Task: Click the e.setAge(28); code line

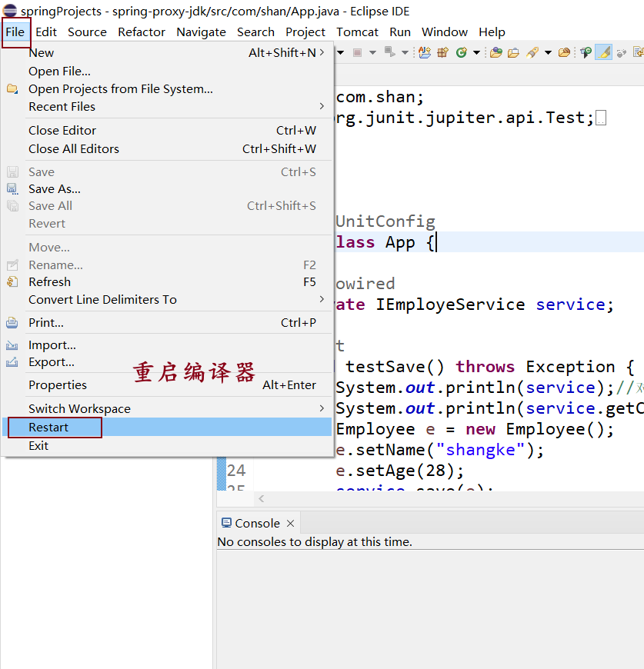Action: point(399,471)
